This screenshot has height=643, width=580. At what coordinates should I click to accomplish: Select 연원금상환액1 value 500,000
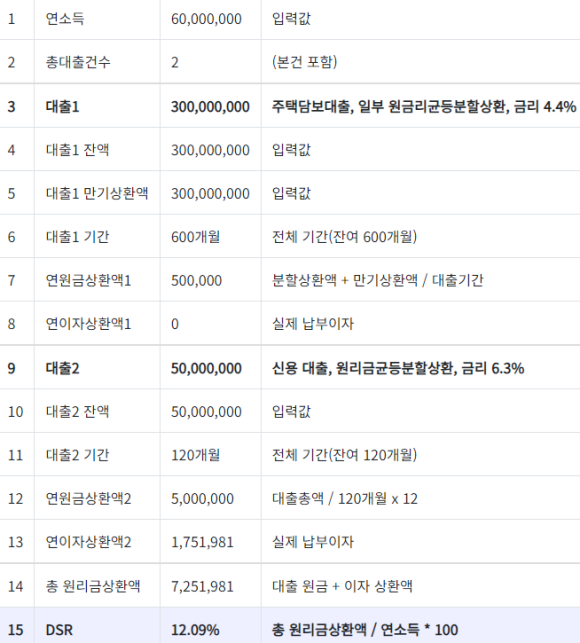pyautogui.click(x=196, y=280)
